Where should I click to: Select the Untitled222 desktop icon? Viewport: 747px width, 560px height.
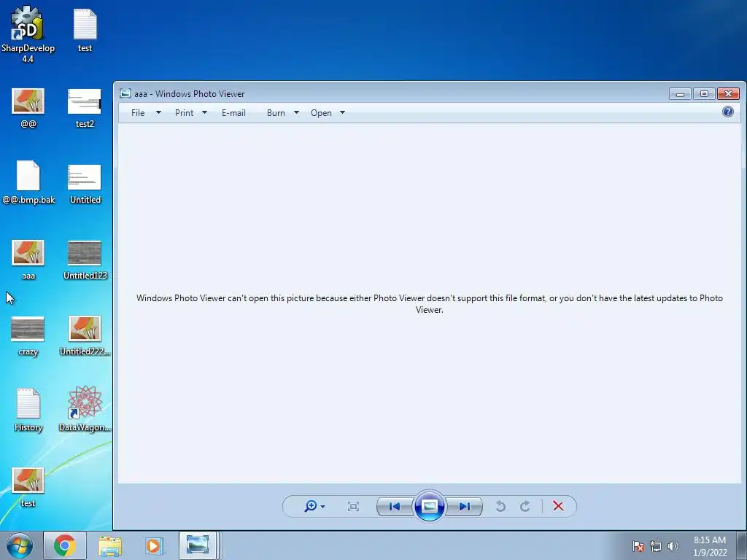(x=85, y=335)
